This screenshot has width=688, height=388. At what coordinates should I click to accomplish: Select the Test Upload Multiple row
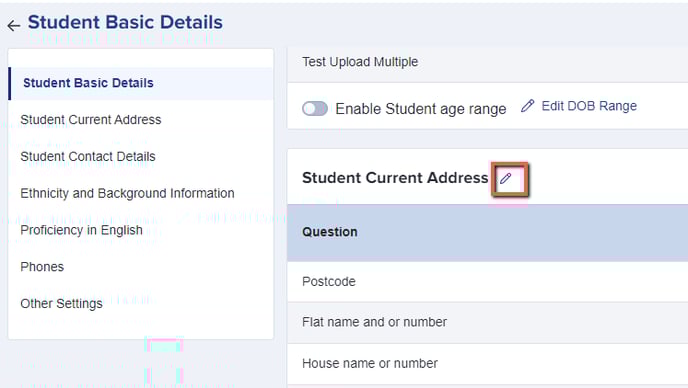tap(487, 62)
